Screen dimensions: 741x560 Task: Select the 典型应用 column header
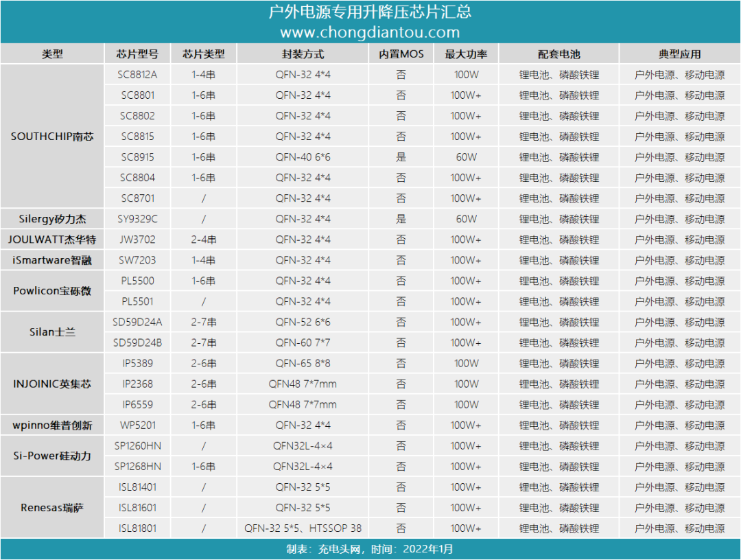coord(679,54)
